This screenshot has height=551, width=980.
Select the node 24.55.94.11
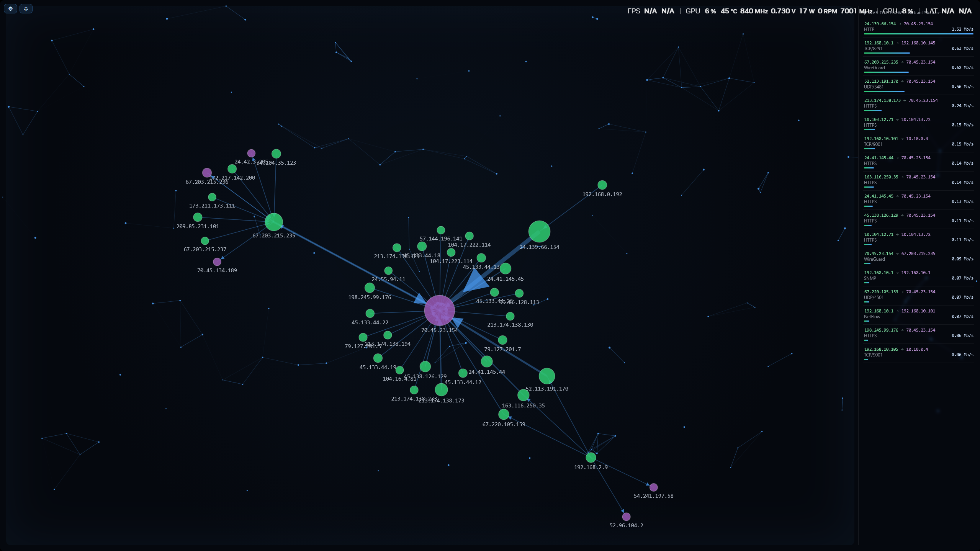388,270
